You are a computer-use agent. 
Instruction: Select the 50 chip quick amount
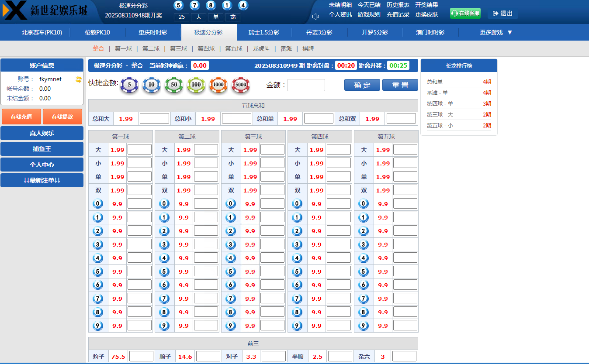pyautogui.click(x=173, y=85)
